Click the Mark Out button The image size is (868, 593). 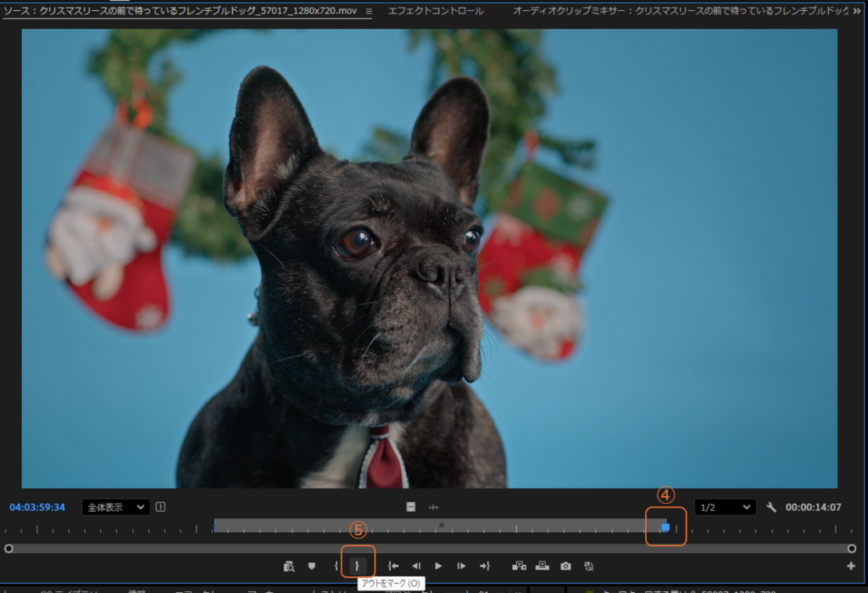point(357,566)
